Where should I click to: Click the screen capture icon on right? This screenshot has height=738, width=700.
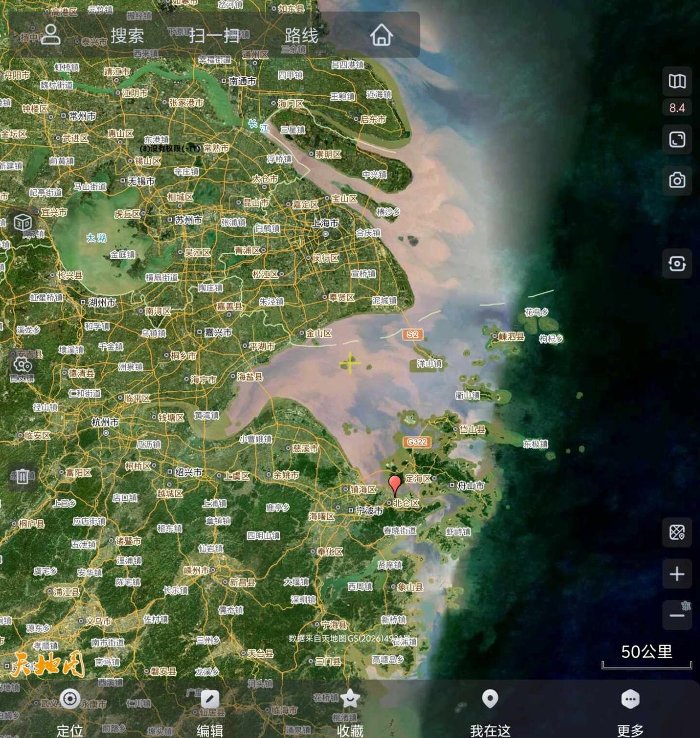tap(677, 264)
